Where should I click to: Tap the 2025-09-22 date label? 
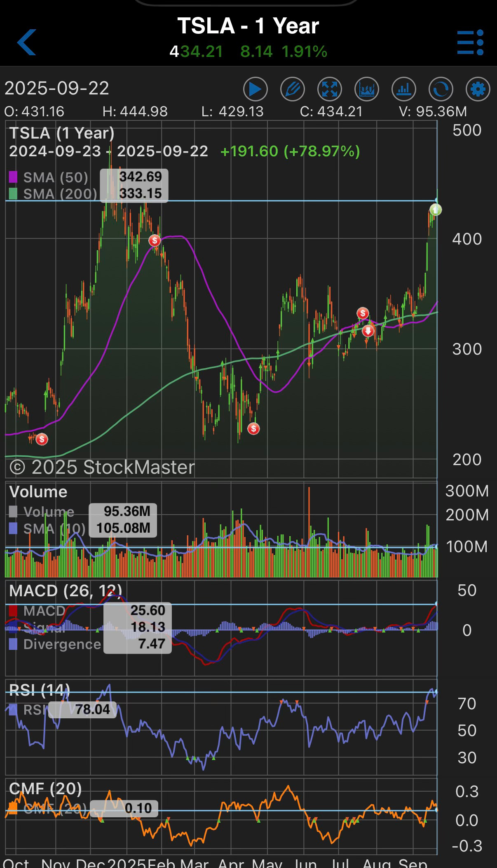pos(57,88)
